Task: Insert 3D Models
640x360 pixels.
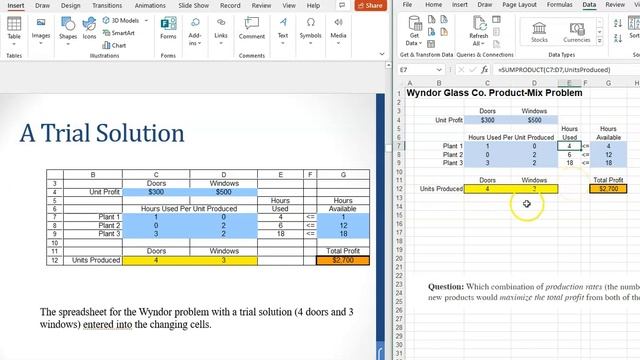Action: click(121, 20)
